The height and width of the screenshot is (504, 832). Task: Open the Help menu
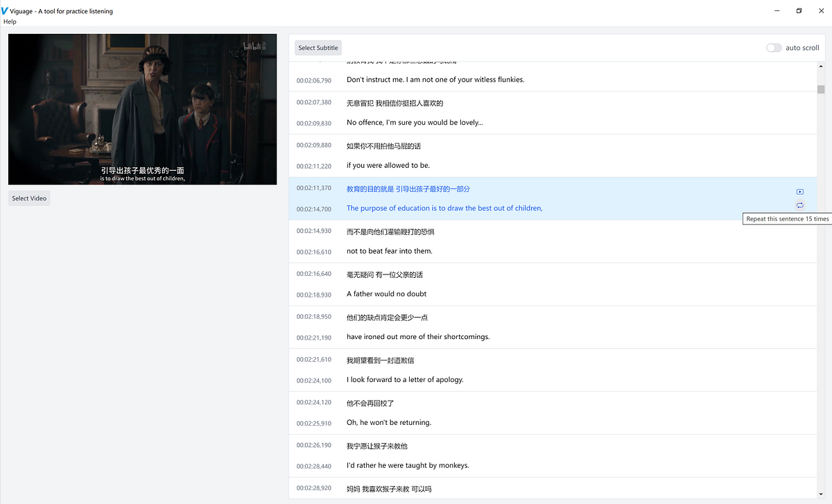coord(10,21)
